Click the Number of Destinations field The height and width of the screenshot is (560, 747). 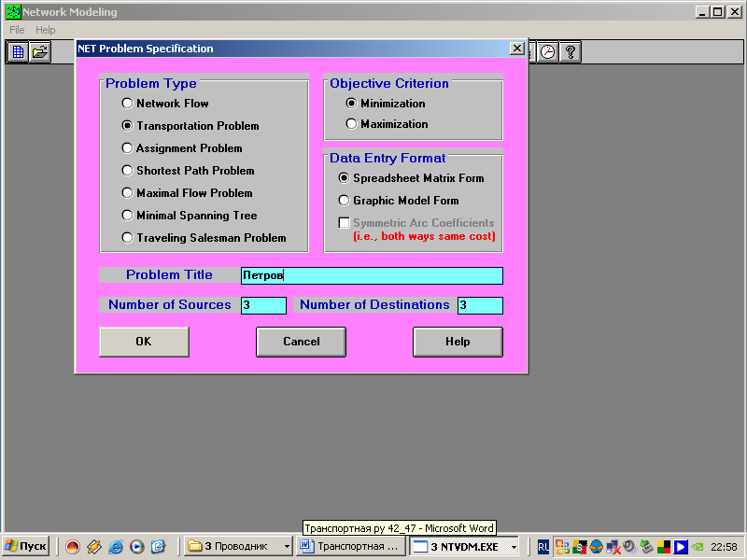(x=480, y=305)
